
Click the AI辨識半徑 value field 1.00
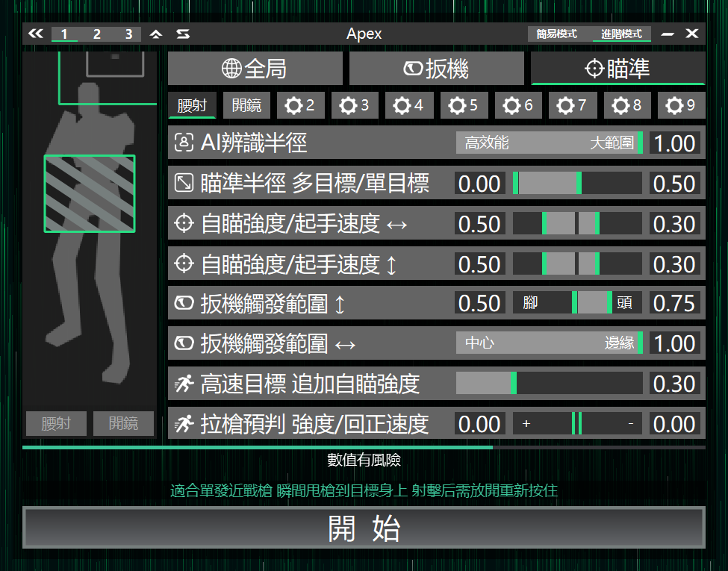[674, 143]
